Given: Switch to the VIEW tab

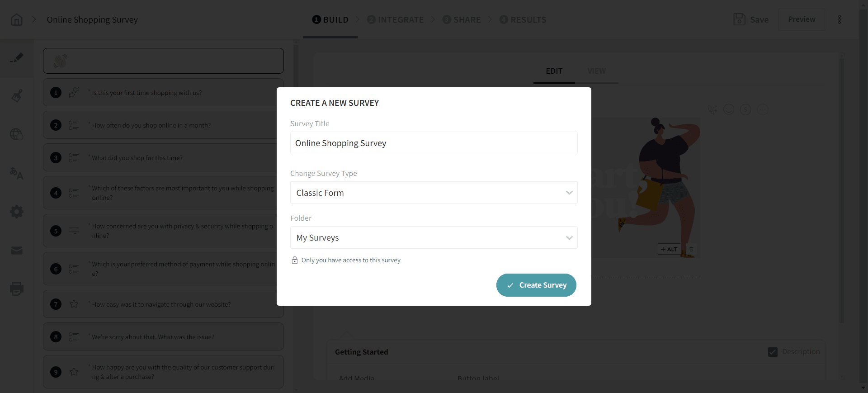Looking at the screenshot, I should click(596, 71).
